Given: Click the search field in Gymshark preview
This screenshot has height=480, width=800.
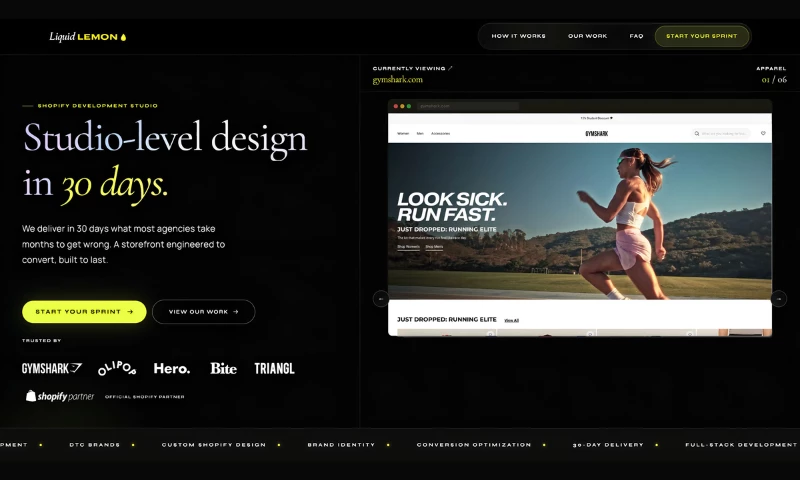Looking at the screenshot, I should 721,133.
